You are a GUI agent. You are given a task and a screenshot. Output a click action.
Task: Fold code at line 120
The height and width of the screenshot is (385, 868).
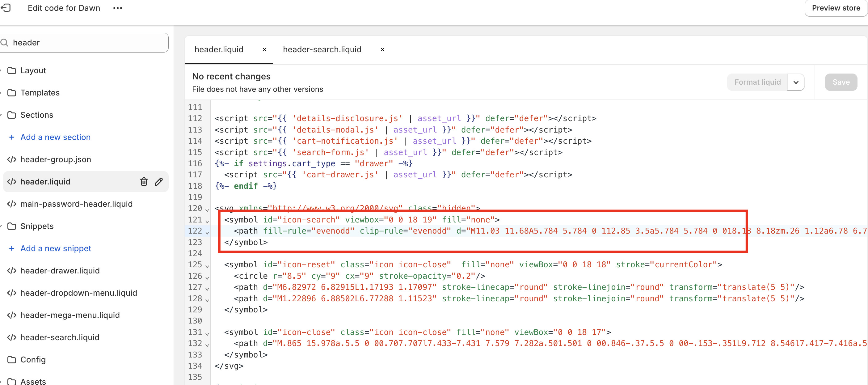(207, 210)
